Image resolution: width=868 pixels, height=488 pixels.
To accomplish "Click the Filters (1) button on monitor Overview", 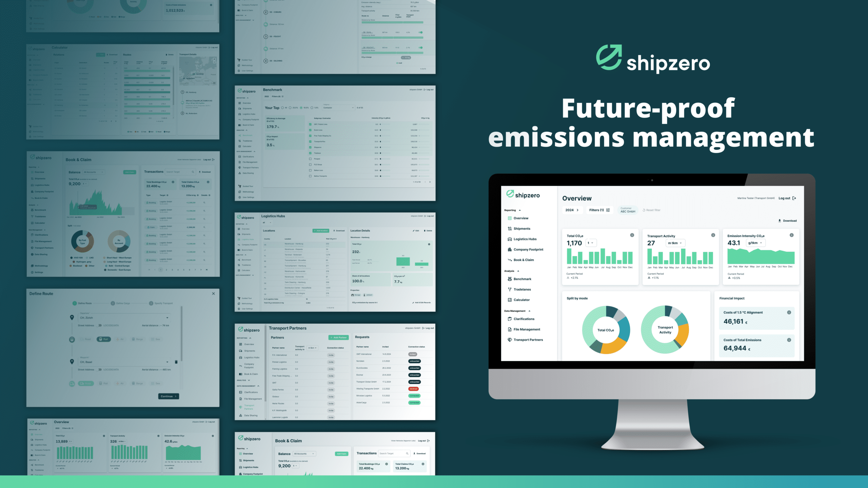I will [599, 210].
